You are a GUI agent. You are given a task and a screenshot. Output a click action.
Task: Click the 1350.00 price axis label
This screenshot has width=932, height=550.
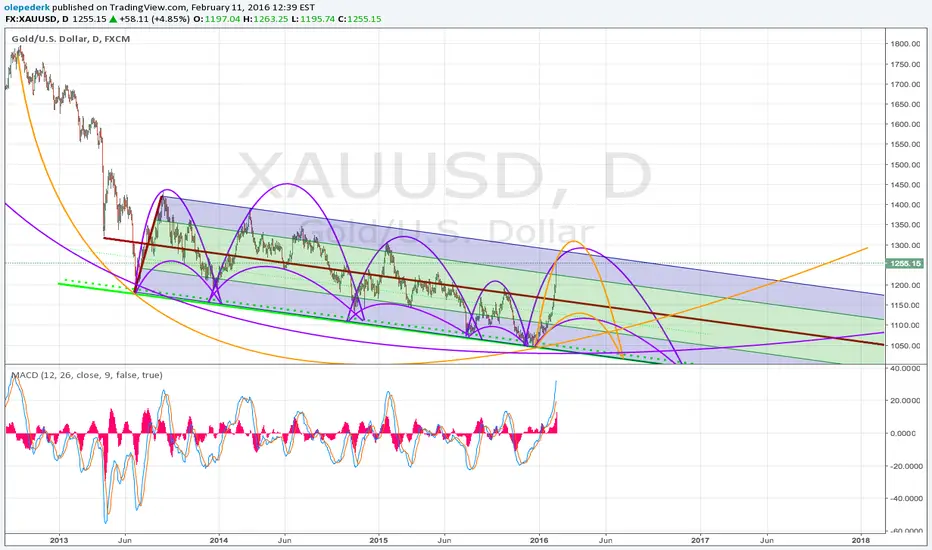pyautogui.click(x=905, y=225)
